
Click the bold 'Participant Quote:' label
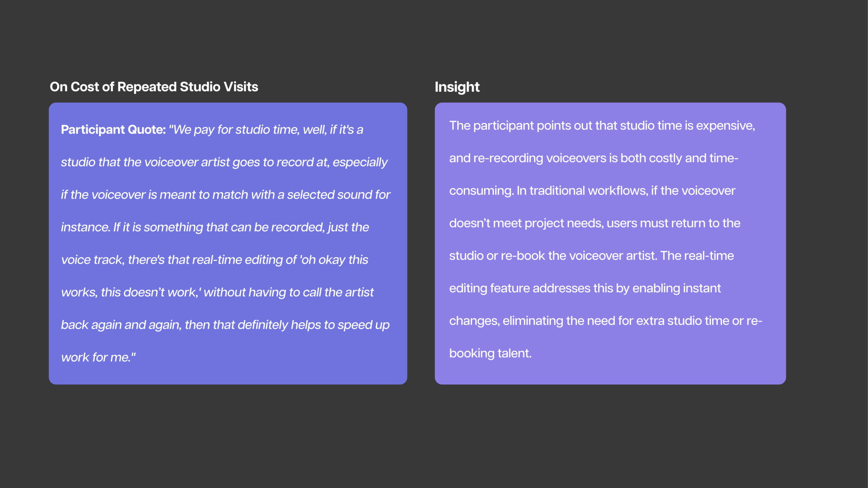(x=113, y=130)
